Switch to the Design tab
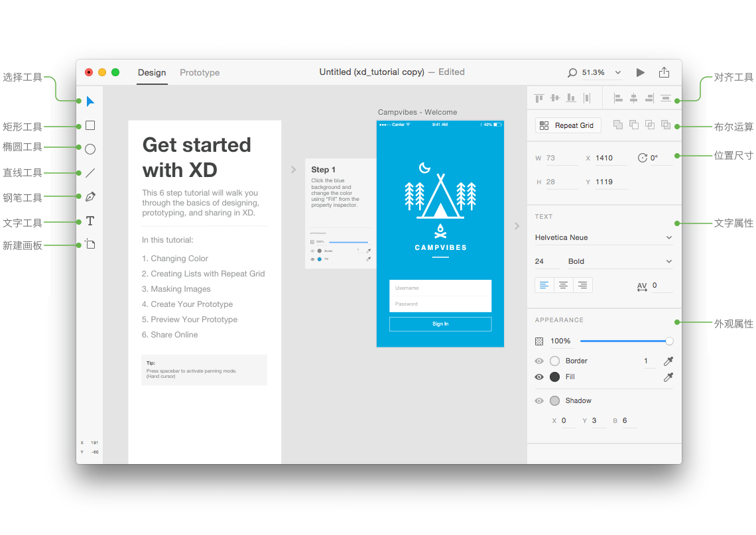The width and height of the screenshot is (756, 535). point(152,73)
